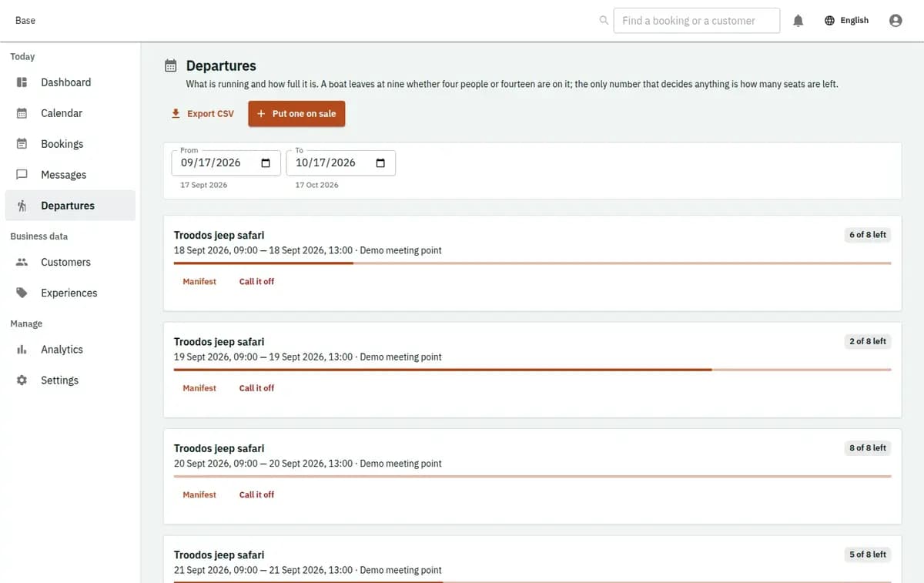Click the To date field 10/17/2026
This screenshot has height=583, width=924.
(341, 163)
